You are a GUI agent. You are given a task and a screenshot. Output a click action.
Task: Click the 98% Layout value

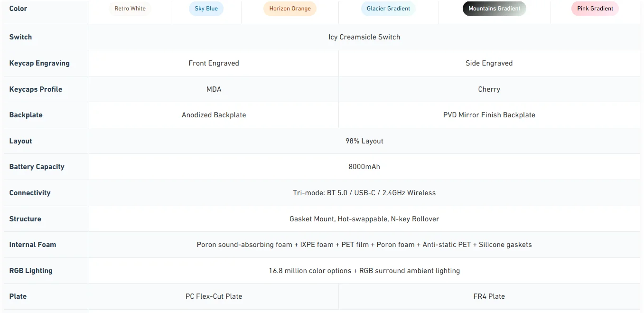[x=364, y=141]
